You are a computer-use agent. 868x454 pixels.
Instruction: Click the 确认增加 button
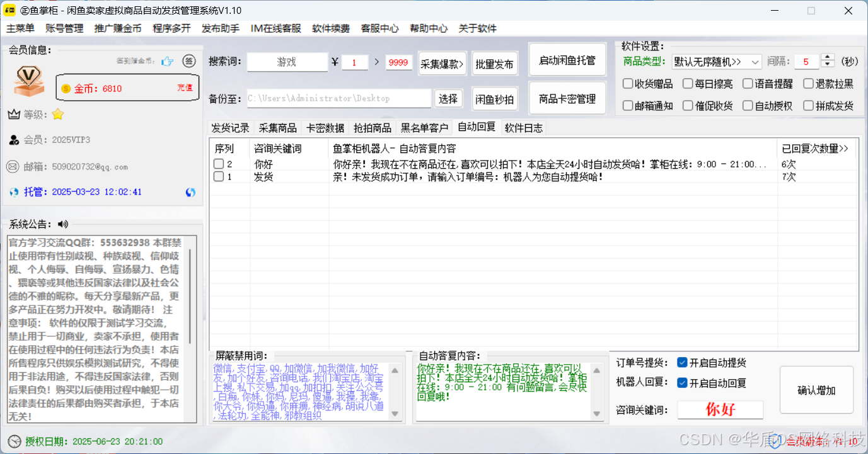[816, 390]
